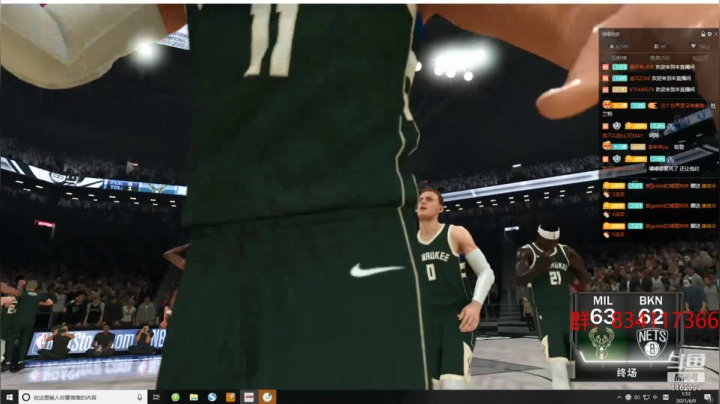Switch to the highlighted streaming app on taskbar

pos(267,397)
